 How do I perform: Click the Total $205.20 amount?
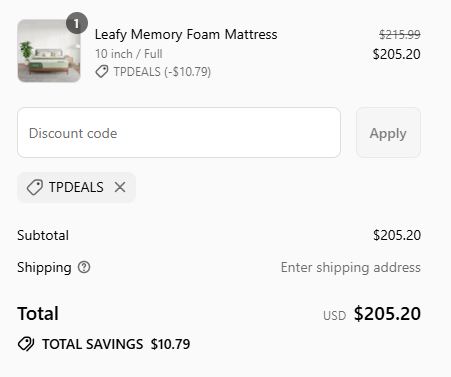click(x=387, y=314)
